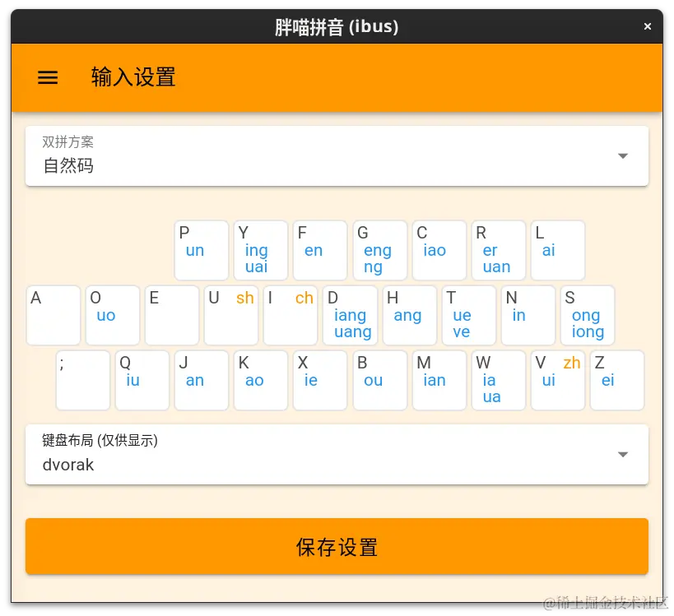The width and height of the screenshot is (674, 616).
Task: Open the navigation hamburger menu
Action: click(47, 77)
